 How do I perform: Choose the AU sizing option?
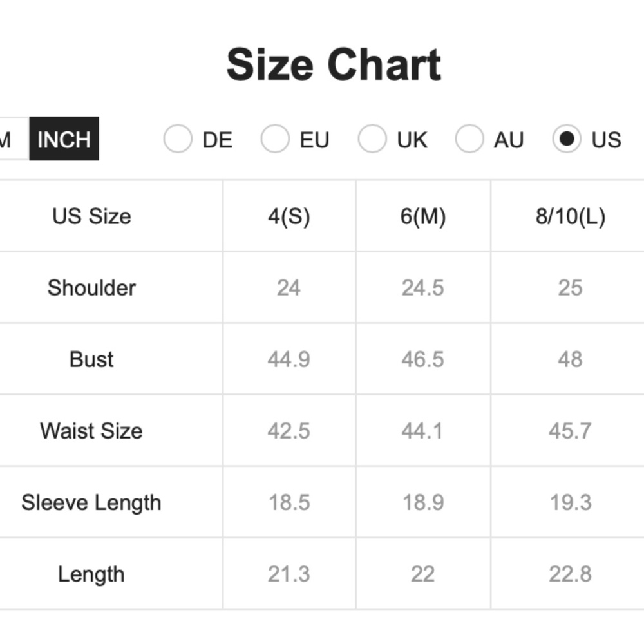469,139
